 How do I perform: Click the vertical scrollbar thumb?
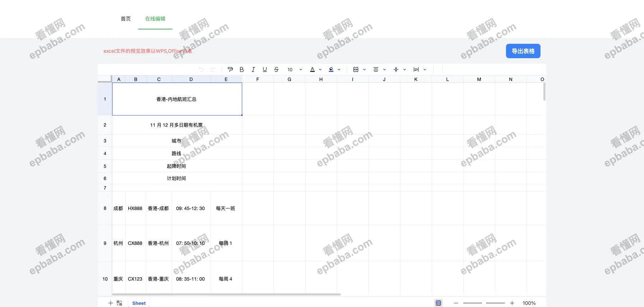544,92
